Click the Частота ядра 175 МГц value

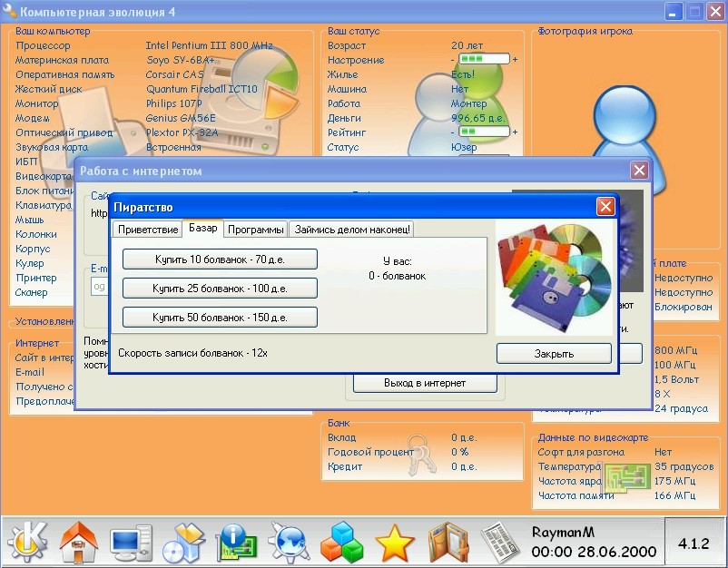[675, 481]
